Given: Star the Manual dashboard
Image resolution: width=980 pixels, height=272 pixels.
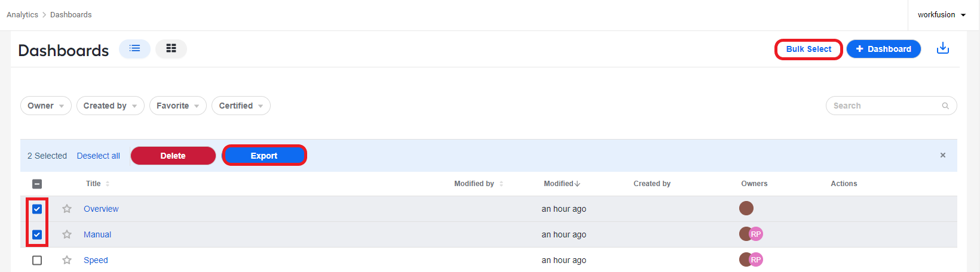Looking at the screenshot, I should tap(67, 234).
